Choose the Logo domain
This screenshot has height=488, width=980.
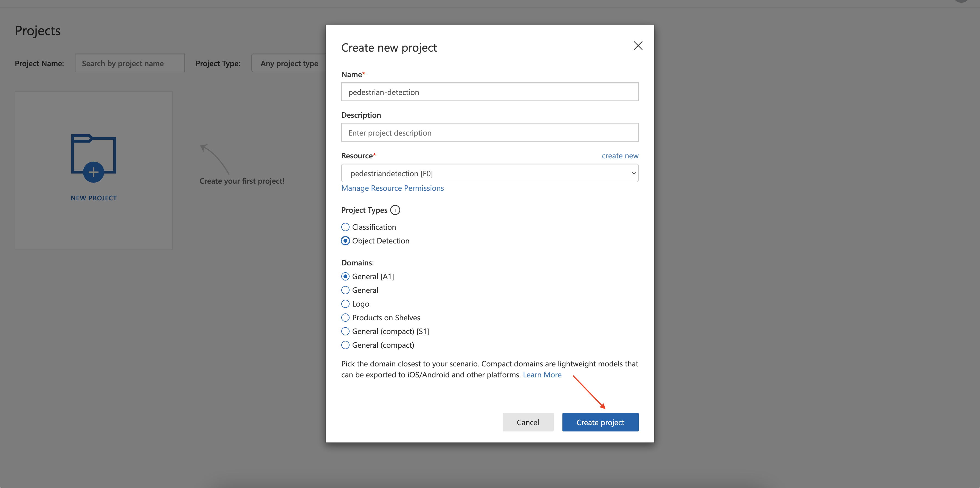point(355,304)
